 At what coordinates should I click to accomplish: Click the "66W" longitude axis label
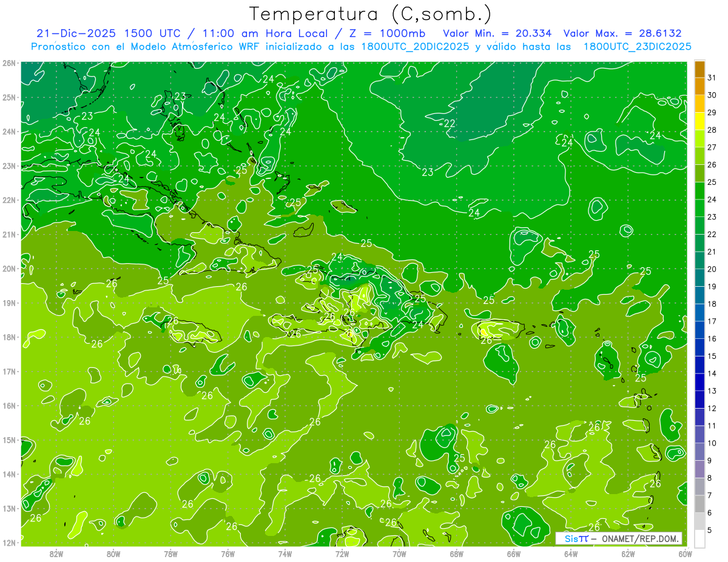(x=513, y=553)
